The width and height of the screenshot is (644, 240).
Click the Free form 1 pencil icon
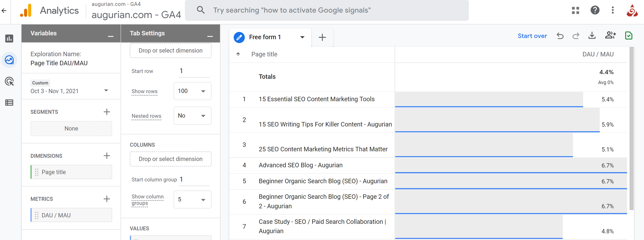pyautogui.click(x=239, y=37)
